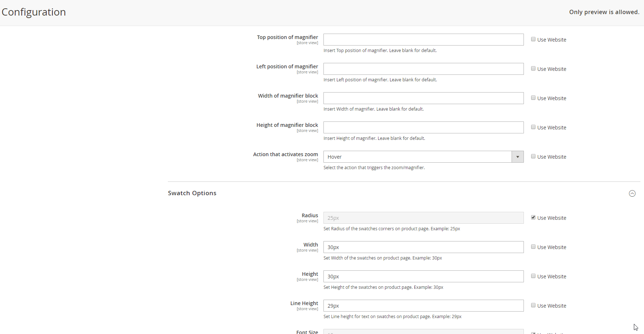The height and width of the screenshot is (334, 644).
Task: Select the Width of magnifier block field
Action: coord(423,98)
